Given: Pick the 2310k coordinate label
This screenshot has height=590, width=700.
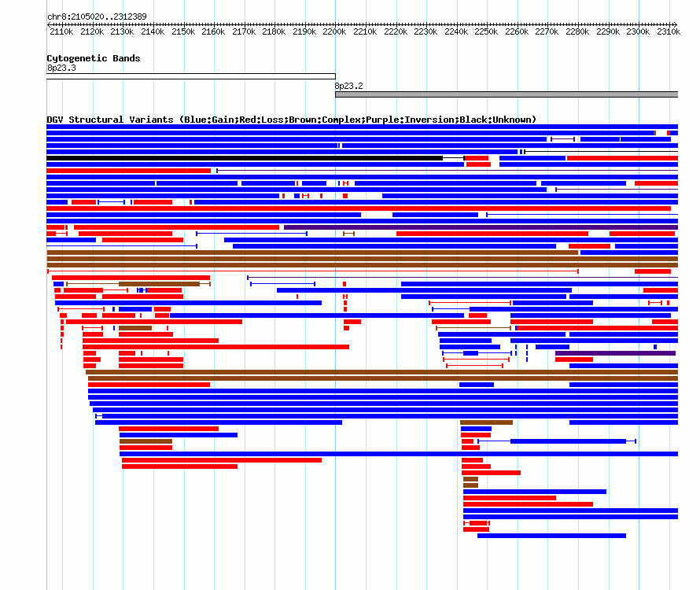Looking at the screenshot, I should pos(669,31).
